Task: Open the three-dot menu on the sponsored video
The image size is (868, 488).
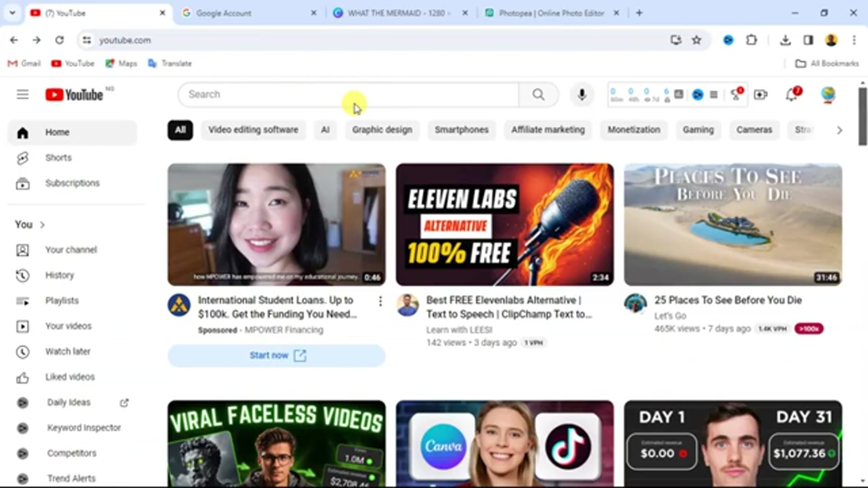Action: [x=380, y=301]
